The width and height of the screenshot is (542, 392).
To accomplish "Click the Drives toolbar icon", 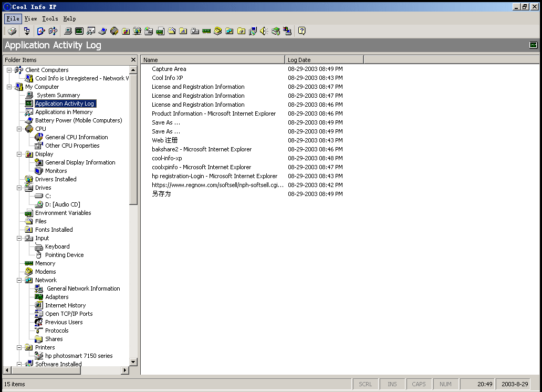I will click(149, 31).
